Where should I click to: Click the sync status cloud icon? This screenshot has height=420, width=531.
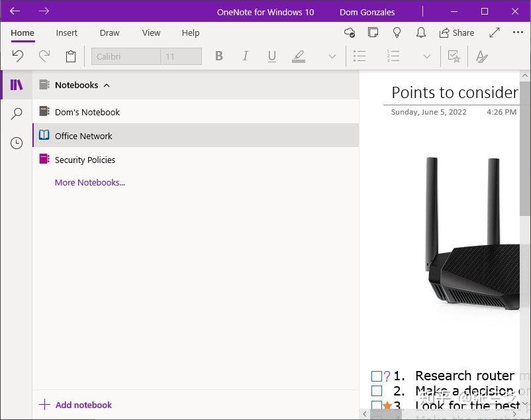point(350,32)
